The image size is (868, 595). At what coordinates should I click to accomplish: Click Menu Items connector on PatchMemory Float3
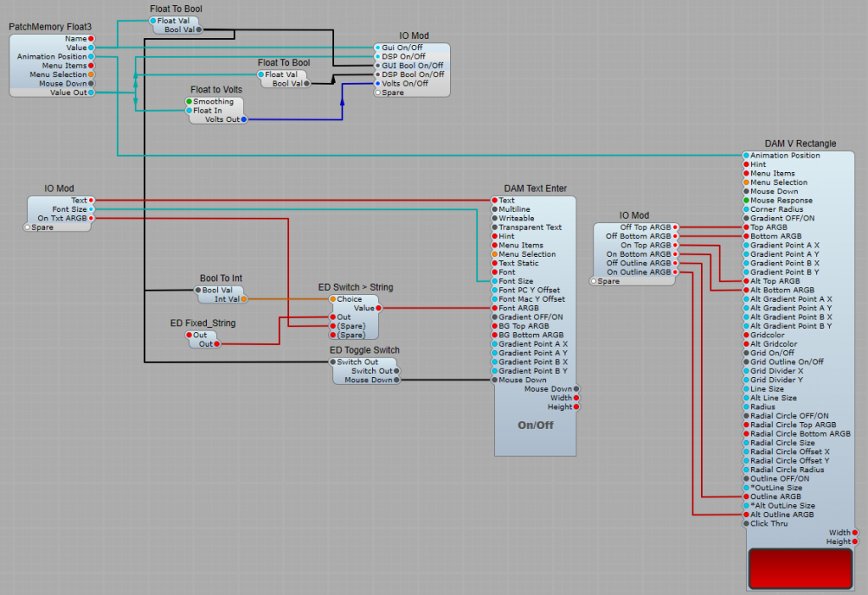[x=91, y=65]
